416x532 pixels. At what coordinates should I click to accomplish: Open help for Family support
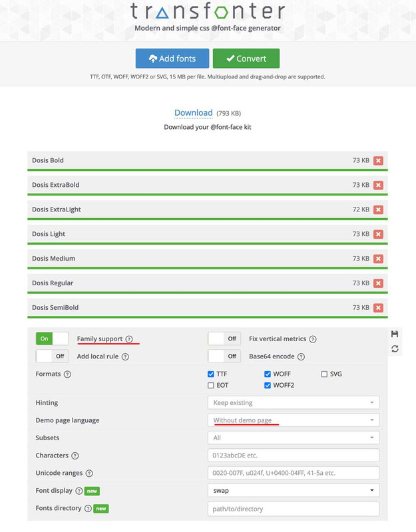coord(129,339)
